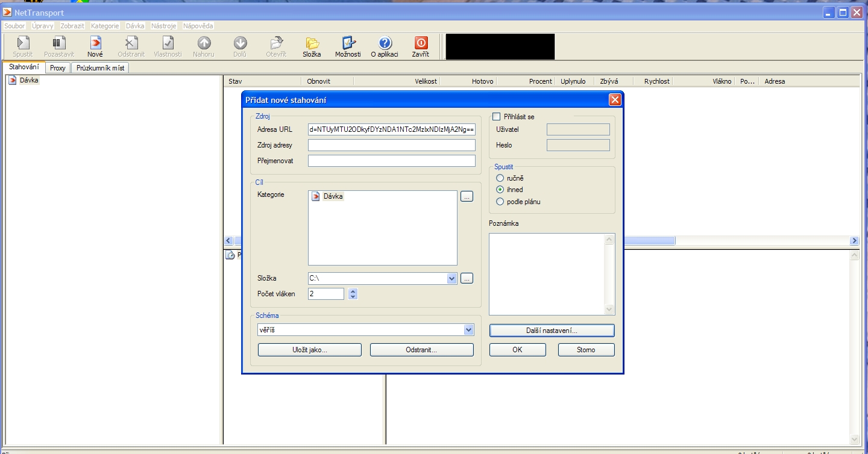868x454 pixels.
Task: Click the O aplikaci about icon
Action: (385, 46)
